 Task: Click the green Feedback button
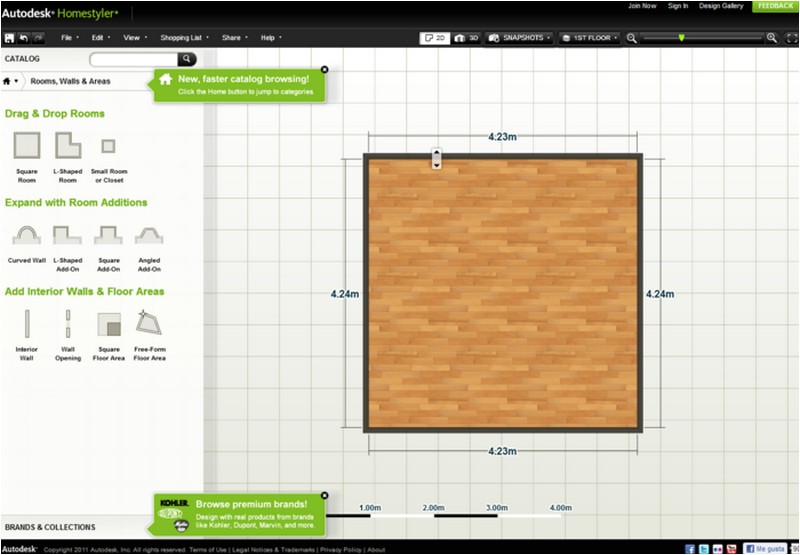click(x=775, y=6)
